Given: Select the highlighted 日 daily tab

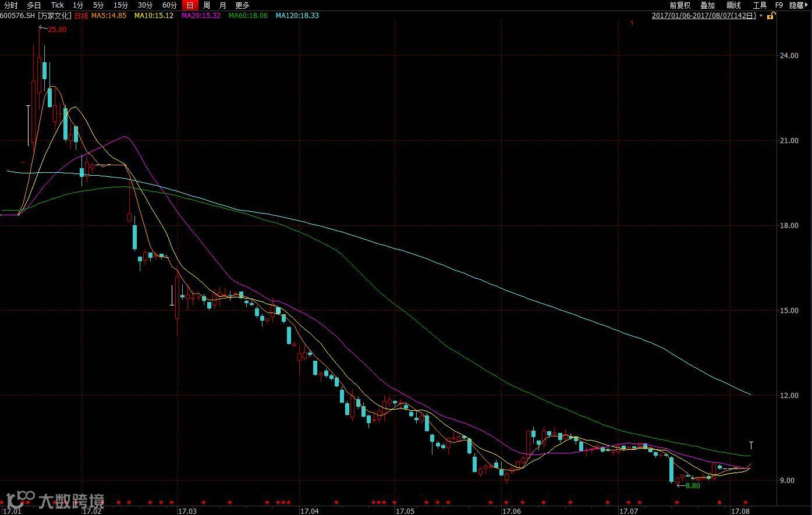Looking at the screenshot, I should point(190,5).
